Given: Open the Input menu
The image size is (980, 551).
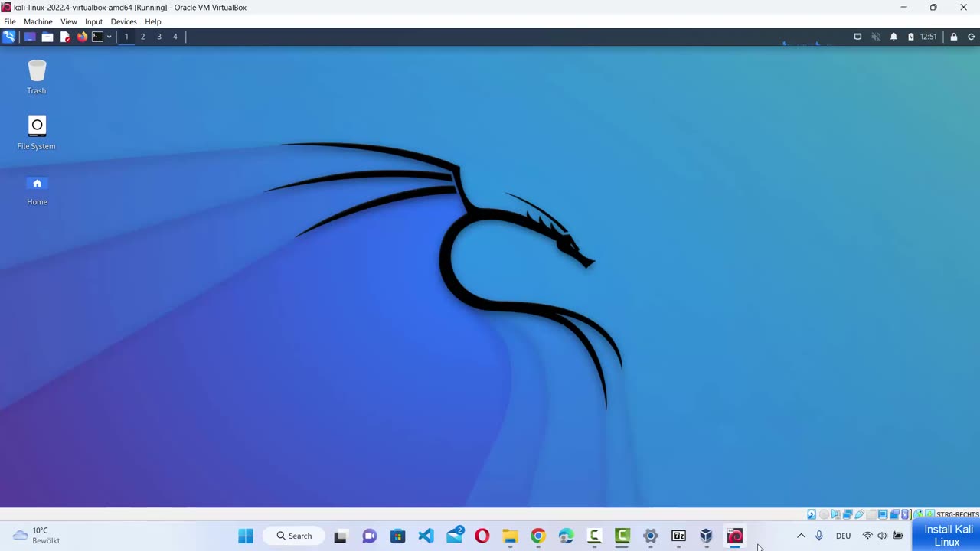Looking at the screenshot, I should tap(93, 21).
